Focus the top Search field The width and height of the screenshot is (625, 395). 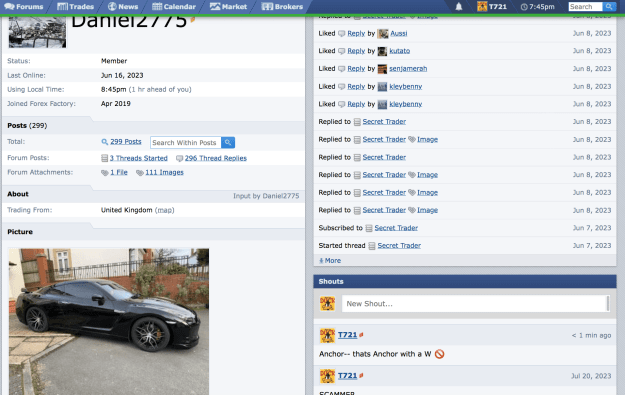coord(585,6)
